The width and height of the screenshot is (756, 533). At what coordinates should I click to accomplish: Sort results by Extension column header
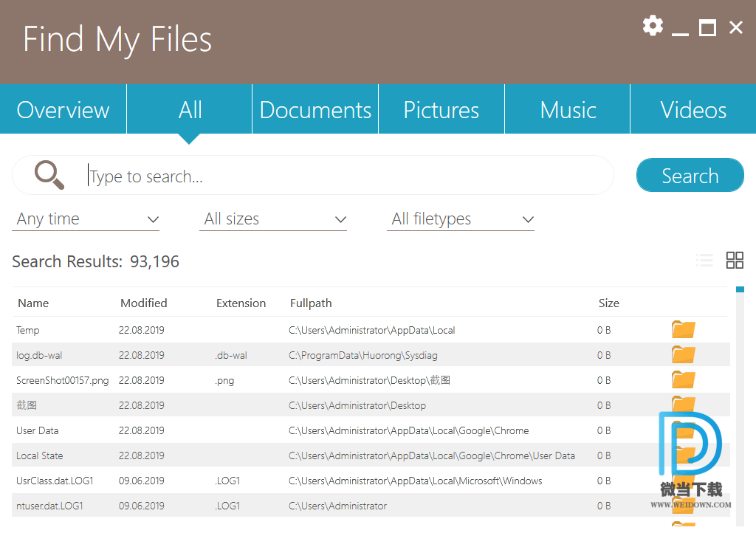coord(241,303)
